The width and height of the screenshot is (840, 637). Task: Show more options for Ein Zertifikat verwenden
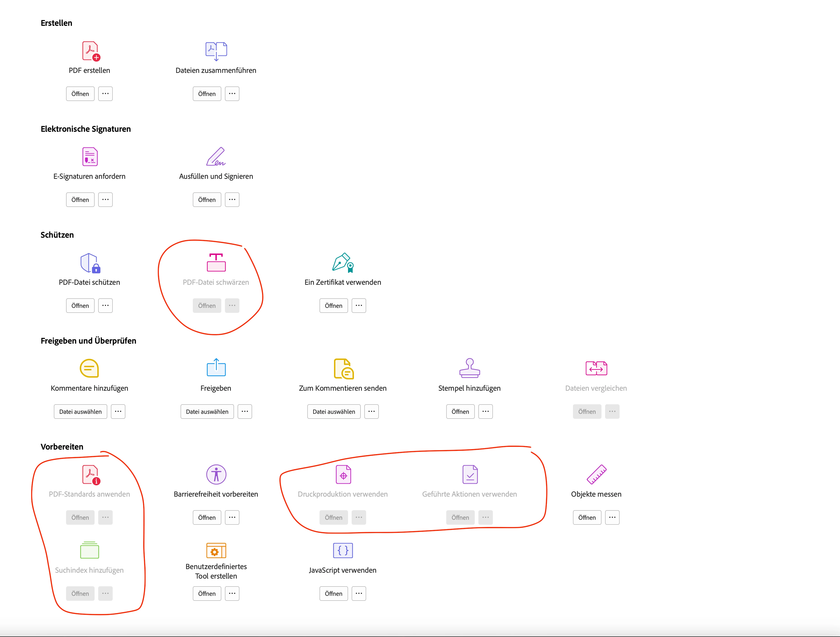(359, 305)
